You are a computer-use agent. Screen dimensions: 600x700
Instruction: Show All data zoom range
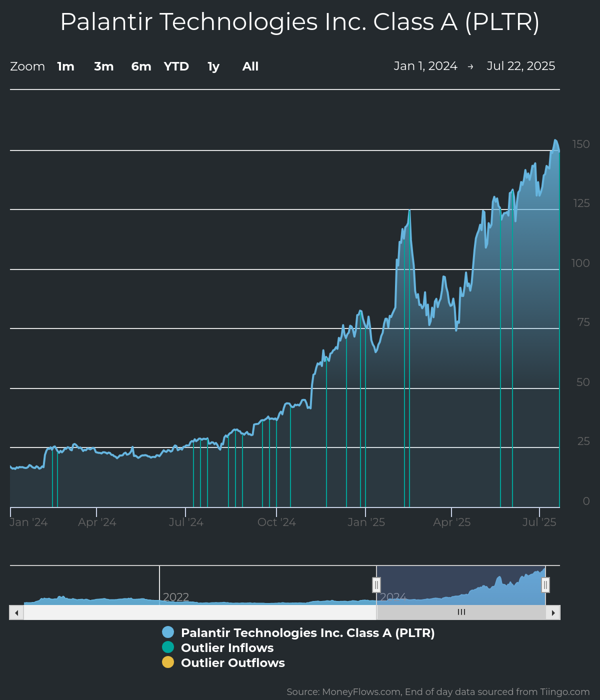[250, 66]
